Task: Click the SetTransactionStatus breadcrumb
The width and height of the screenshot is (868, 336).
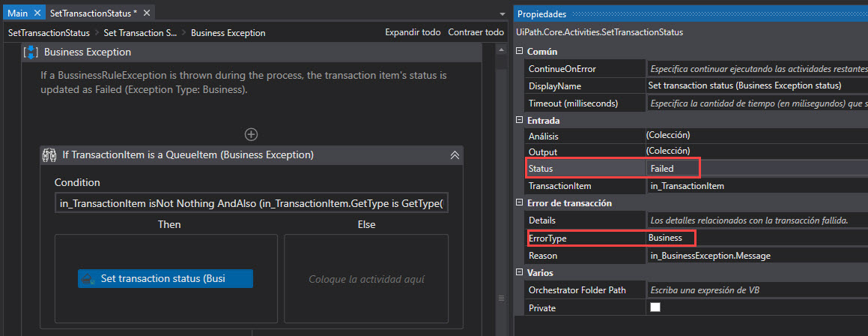Action: pos(49,33)
